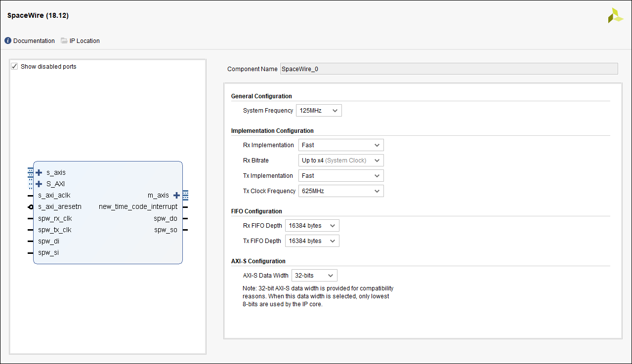This screenshot has width=632, height=364.
Task: Click the Xilinx logo in corner
Action: (x=615, y=15)
